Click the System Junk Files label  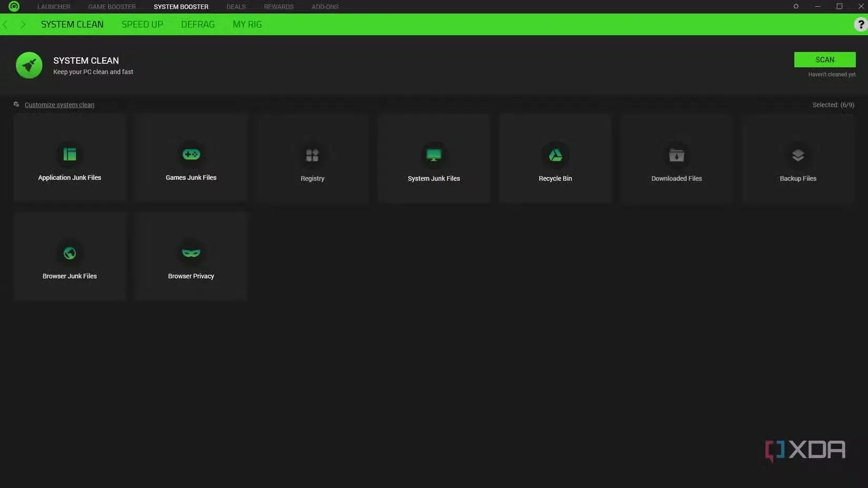coord(433,179)
